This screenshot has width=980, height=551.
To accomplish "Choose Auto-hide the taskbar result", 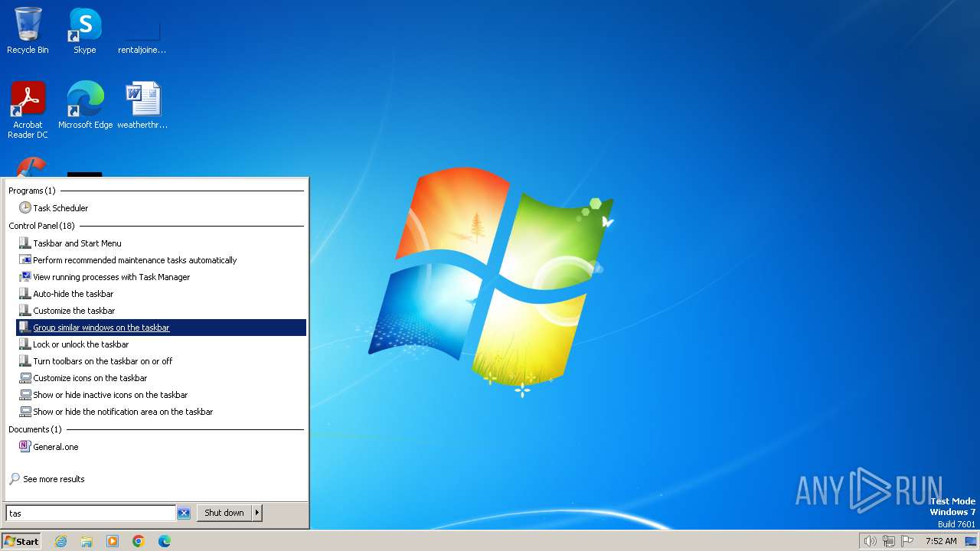I will coord(162,294).
